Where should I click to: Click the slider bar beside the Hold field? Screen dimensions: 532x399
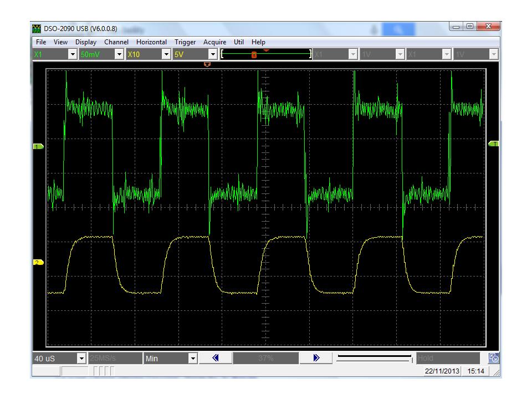click(x=374, y=359)
